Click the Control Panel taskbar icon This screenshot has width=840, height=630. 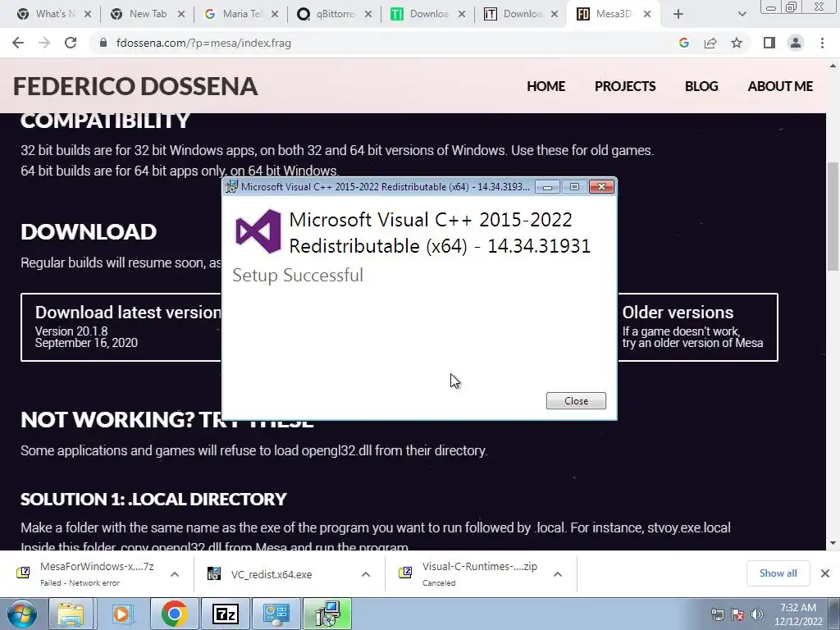pyautogui.click(x=276, y=614)
